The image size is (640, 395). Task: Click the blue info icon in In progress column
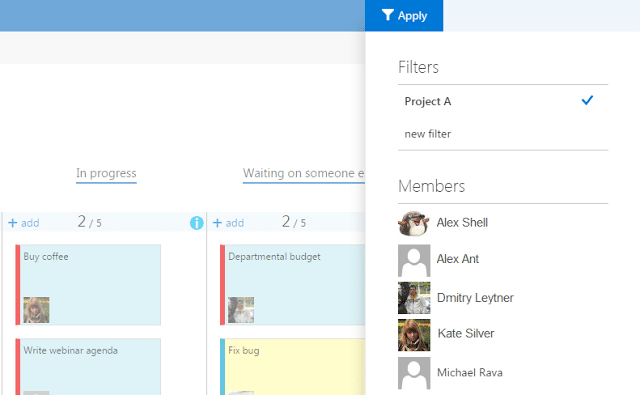coord(197,223)
